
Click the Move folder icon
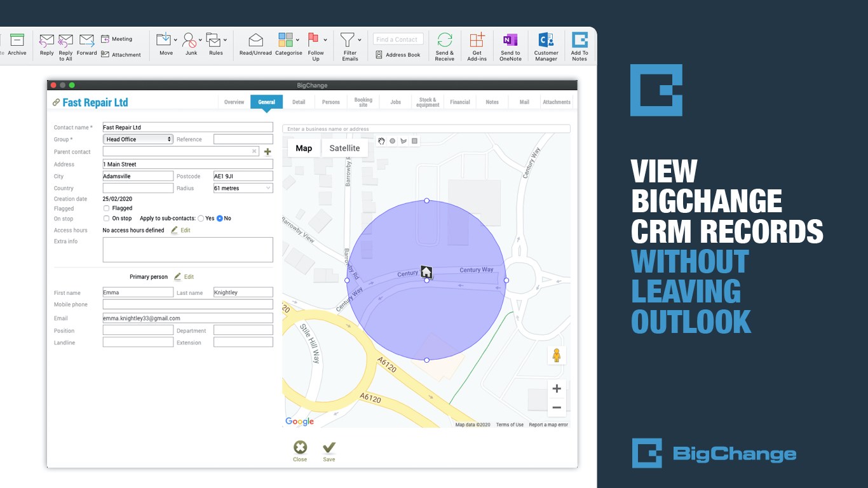pyautogui.click(x=163, y=40)
